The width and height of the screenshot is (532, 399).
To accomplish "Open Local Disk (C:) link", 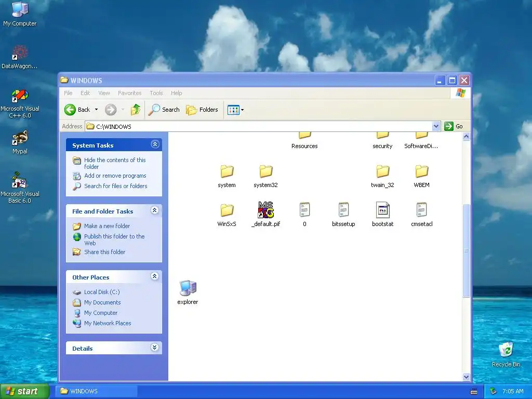I will click(102, 292).
